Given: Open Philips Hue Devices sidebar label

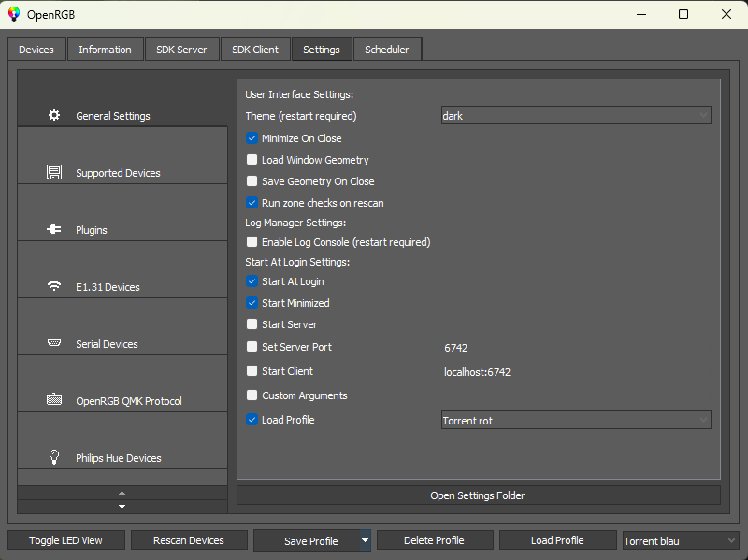Looking at the screenshot, I should 119,458.
